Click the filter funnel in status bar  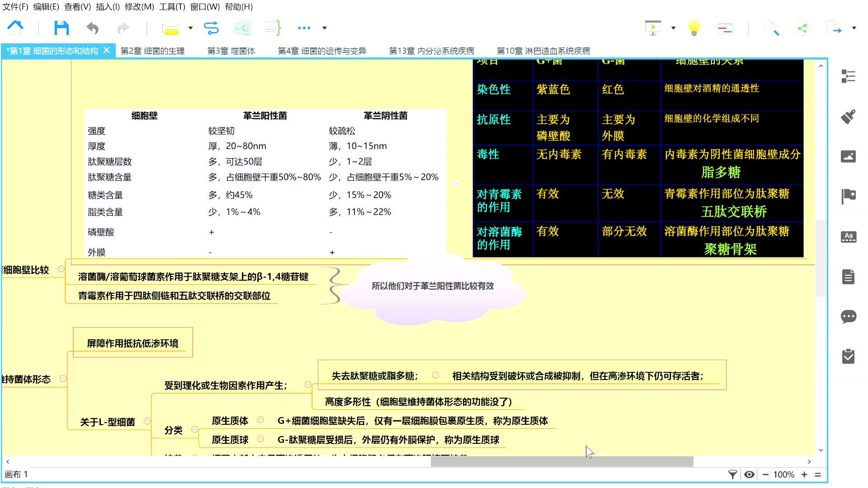click(732, 474)
